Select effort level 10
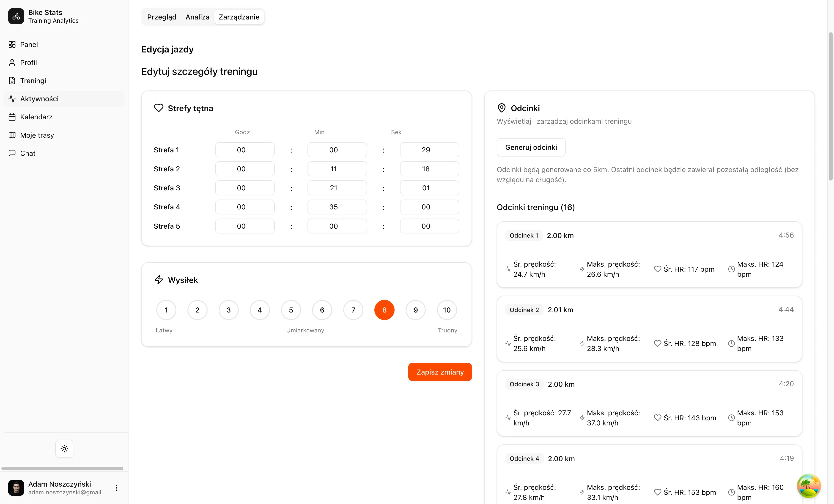This screenshot has height=504, width=834. point(447,310)
